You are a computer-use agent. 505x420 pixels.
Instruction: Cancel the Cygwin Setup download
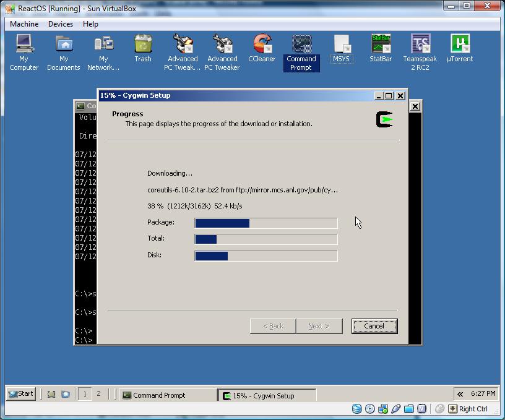[374, 326]
